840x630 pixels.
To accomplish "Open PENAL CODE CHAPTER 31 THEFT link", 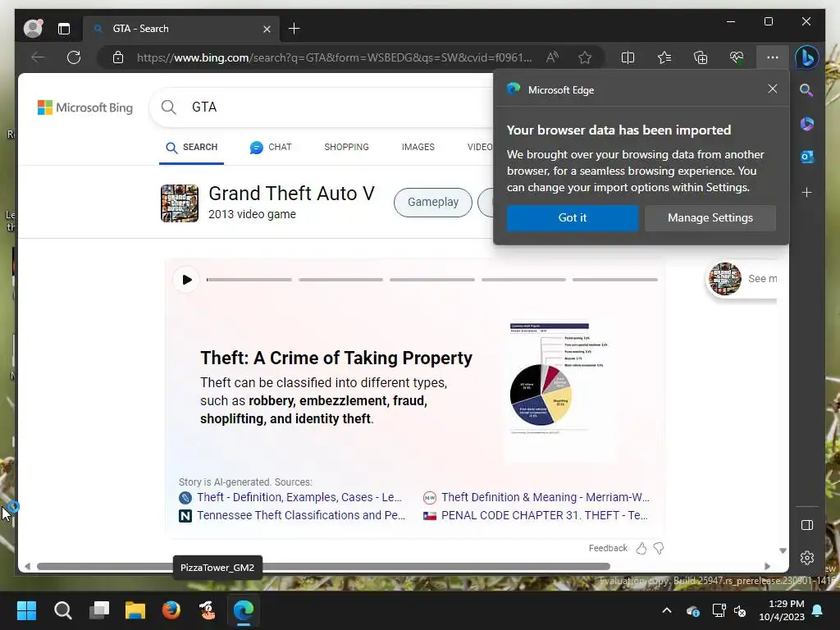I will pos(545,515).
